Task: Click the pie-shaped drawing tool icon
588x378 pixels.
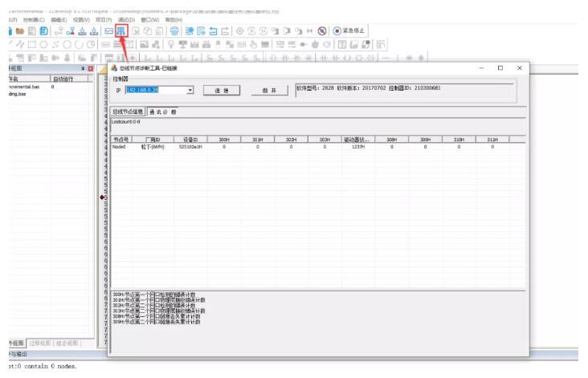Action: (x=91, y=45)
